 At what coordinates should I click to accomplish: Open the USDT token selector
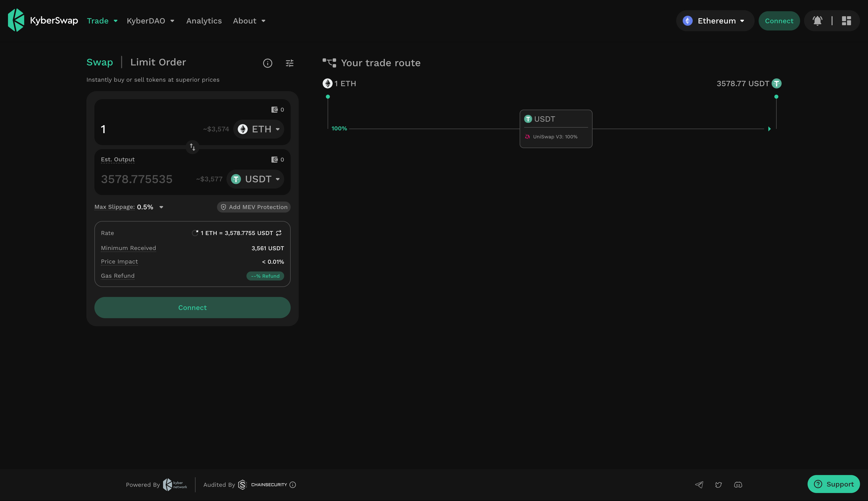coord(255,179)
